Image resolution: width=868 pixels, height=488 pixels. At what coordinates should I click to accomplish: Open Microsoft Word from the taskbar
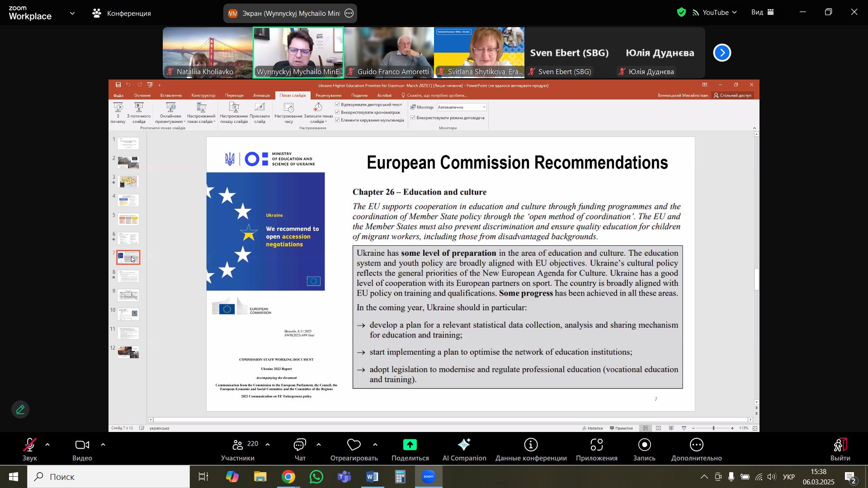pyautogui.click(x=373, y=477)
